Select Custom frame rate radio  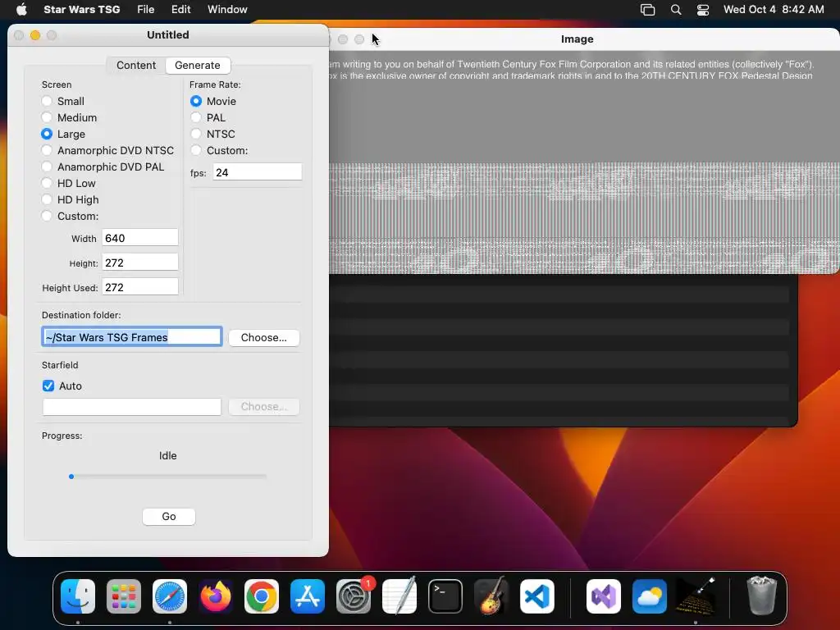click(x=196, y=151)
